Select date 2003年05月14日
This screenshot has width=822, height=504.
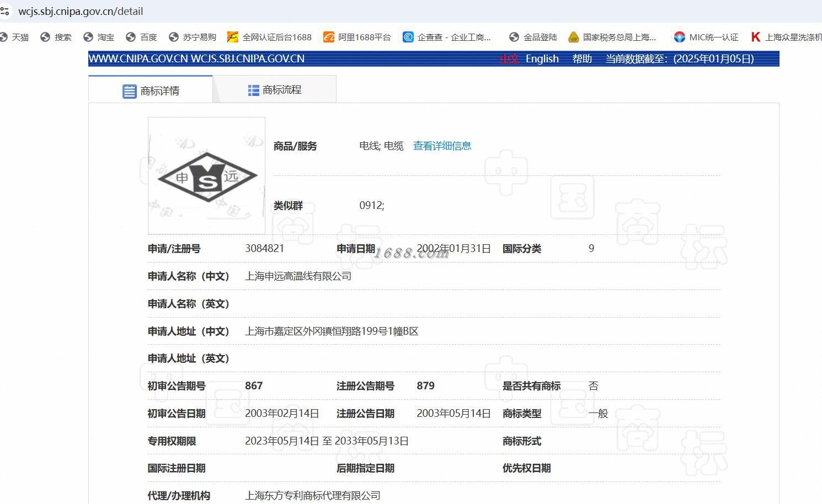tap(453, 413)
